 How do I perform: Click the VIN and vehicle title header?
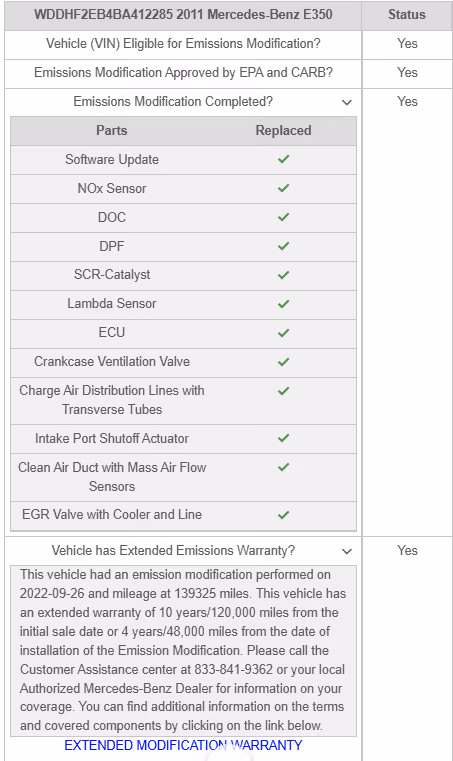coord(183,15)
